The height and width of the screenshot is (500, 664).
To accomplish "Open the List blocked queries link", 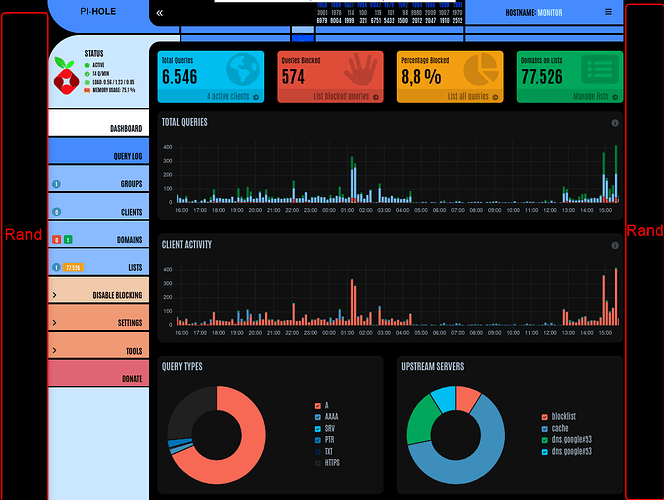I will pos(341,97).
